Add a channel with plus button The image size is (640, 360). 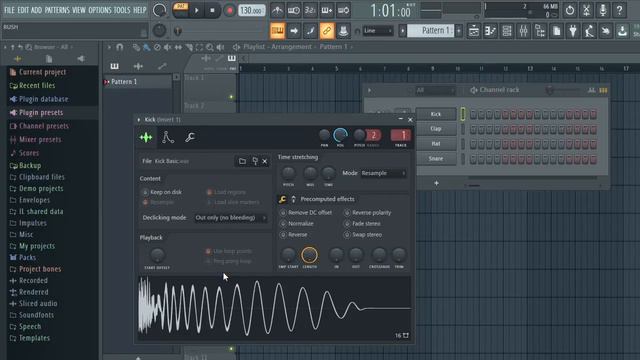point(436,183)
